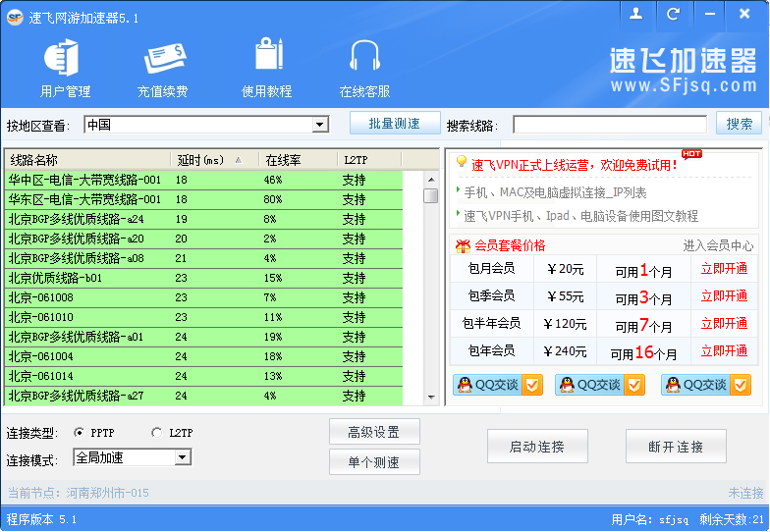Click the refresh icon in title bar

click(x=674, y=14)
